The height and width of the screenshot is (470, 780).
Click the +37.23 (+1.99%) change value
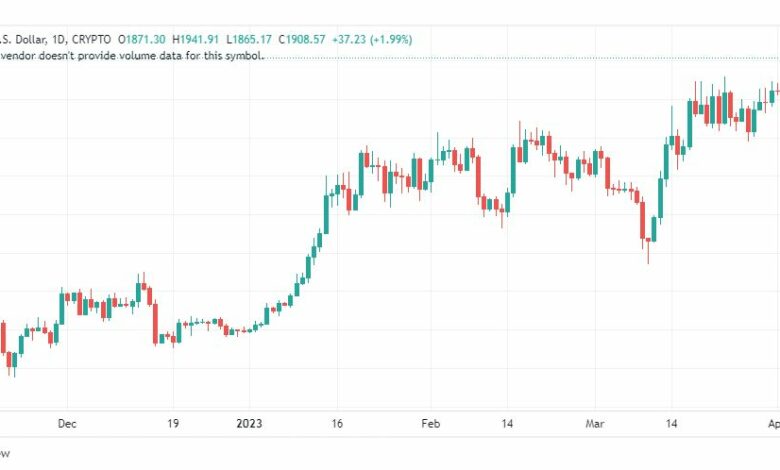[x=372, y=39]
